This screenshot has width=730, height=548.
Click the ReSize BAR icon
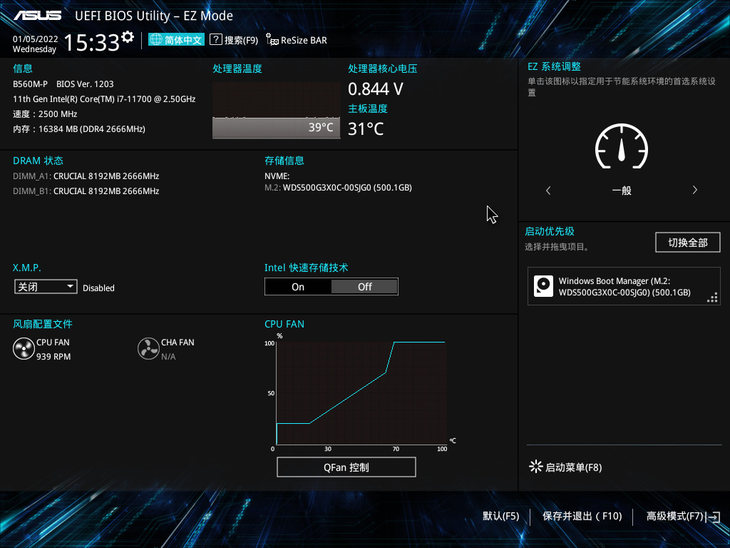(272, 40)
